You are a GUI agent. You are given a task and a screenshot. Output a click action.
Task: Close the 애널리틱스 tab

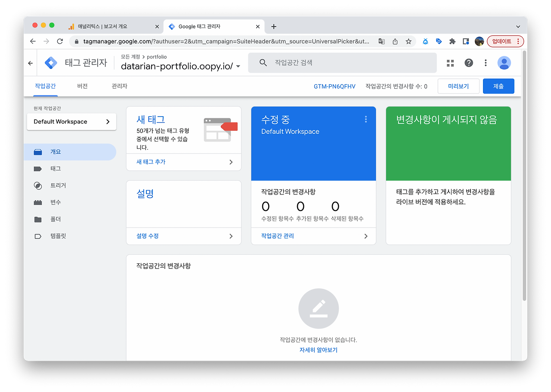[157, 27]
